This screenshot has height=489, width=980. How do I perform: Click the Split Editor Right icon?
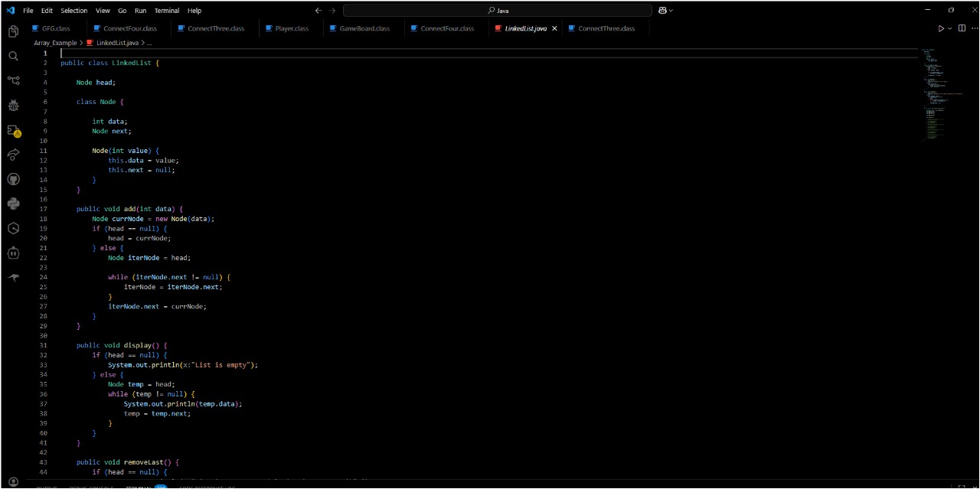(962, 28)
